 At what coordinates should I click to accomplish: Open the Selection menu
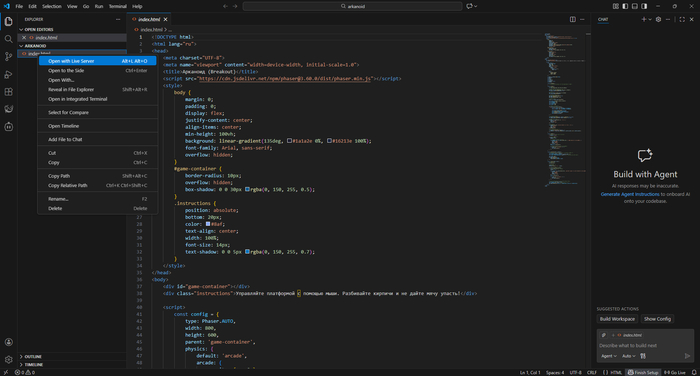pyautogui.click(x=52, y=6)
